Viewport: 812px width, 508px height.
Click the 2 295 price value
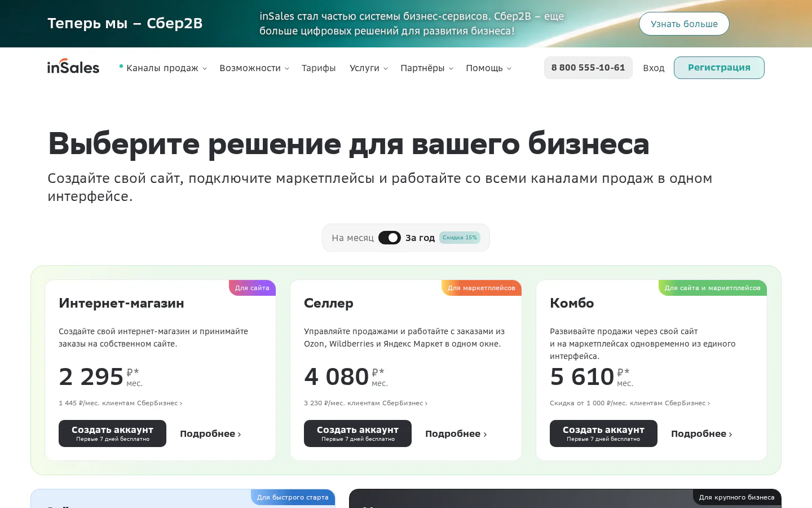coord(91,376)
